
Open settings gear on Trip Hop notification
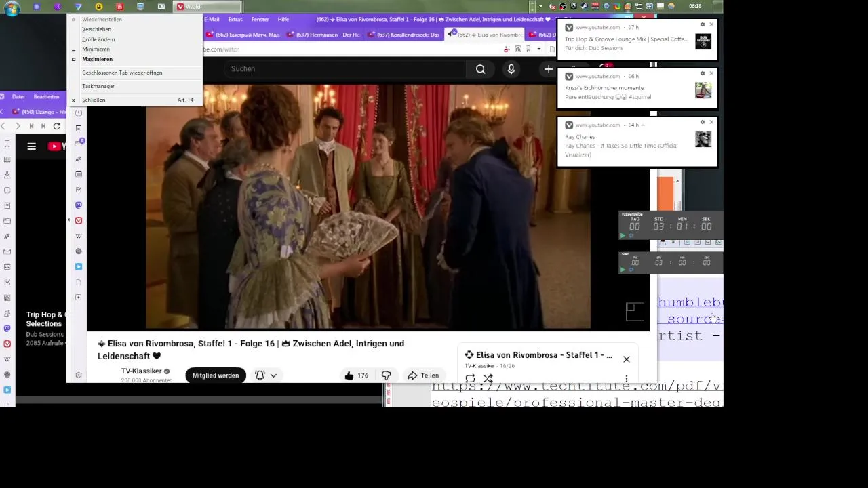pyautogui.click(x=703, y=24)
